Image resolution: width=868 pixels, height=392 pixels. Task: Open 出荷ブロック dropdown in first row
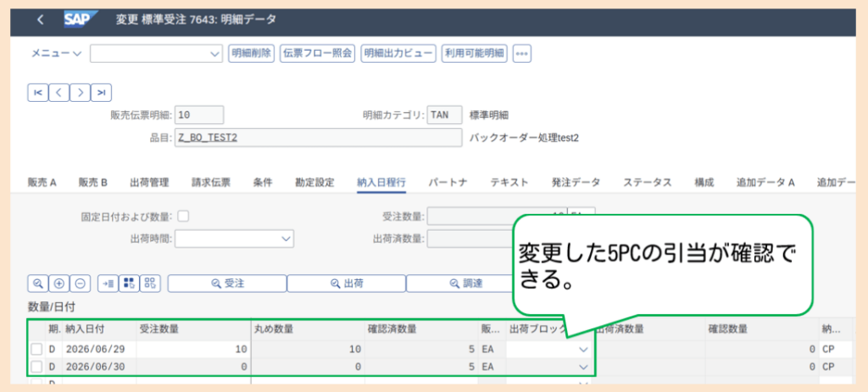[x=548, y=350]
